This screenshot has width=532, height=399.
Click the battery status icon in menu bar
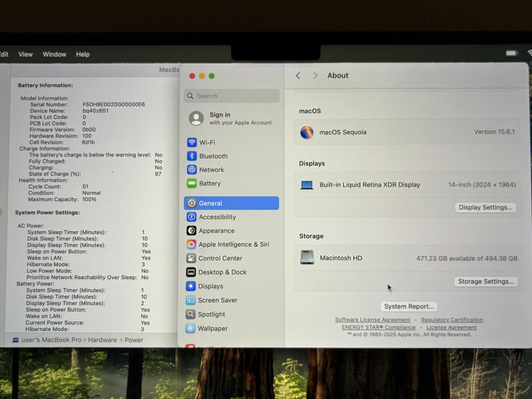(512, 53)
